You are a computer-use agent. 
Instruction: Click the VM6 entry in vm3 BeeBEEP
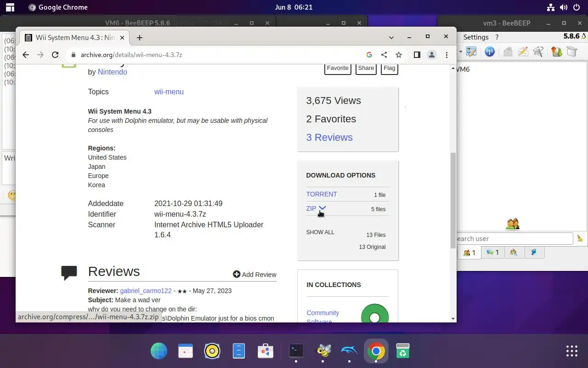tap(463, 69)
